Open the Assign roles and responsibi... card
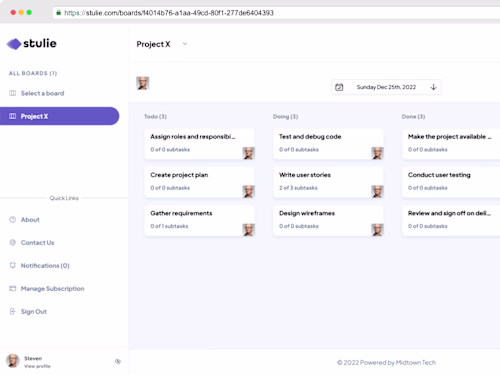The image size is (500, 375). (199, 144)
